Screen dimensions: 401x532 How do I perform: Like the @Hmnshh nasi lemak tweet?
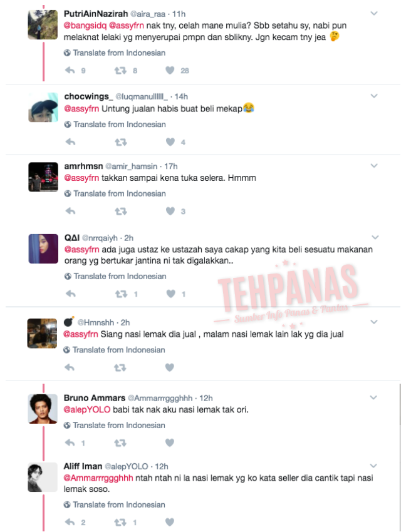(x=169, y=367)
